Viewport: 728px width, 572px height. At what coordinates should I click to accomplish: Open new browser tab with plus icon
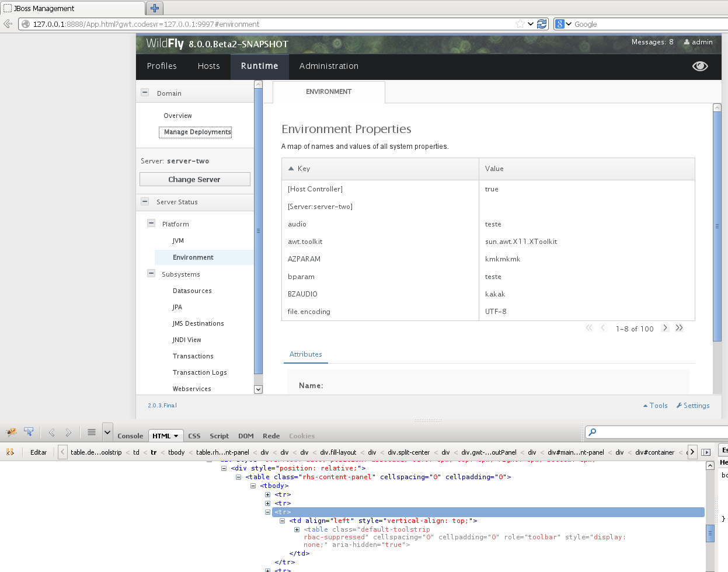[155, 8]
